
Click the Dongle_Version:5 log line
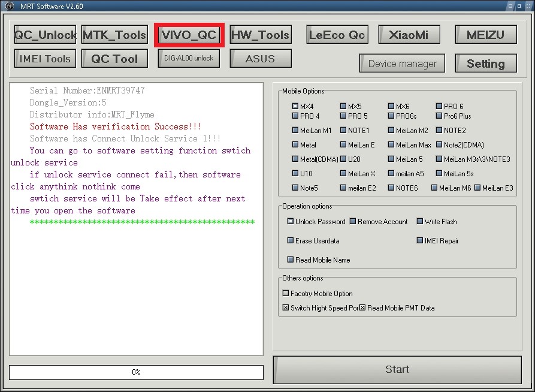(68, 102)
